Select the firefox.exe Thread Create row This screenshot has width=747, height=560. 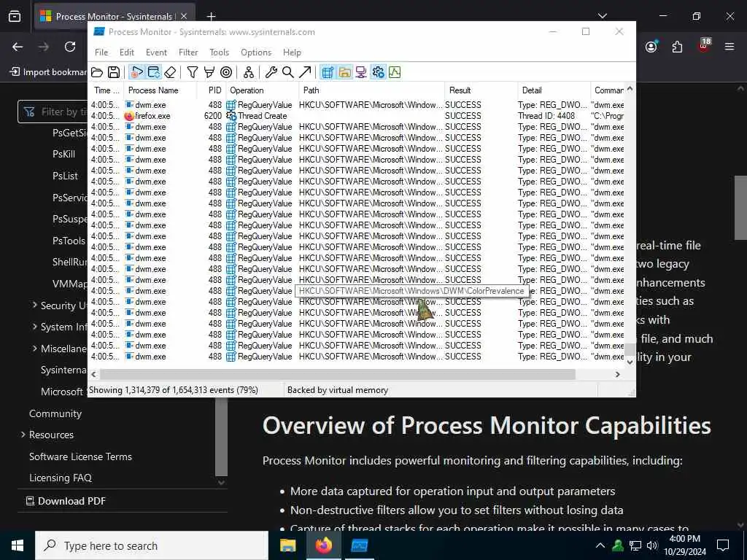tap(357, 116)
